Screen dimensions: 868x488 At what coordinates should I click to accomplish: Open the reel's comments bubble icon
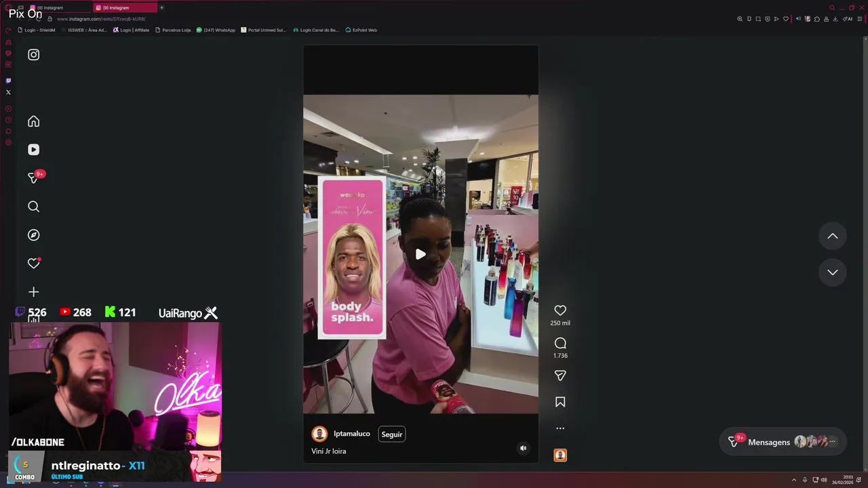click(x=560, y=343)
